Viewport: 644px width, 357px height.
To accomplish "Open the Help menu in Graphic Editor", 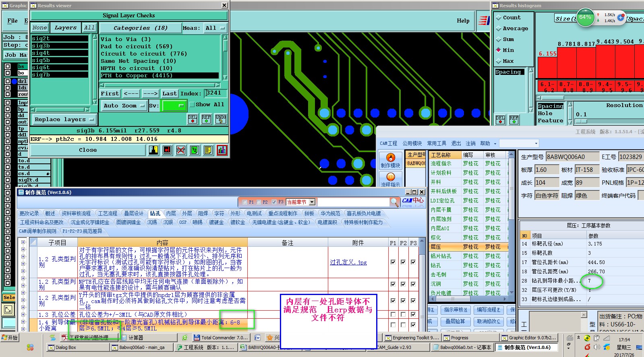I will 463,21.
